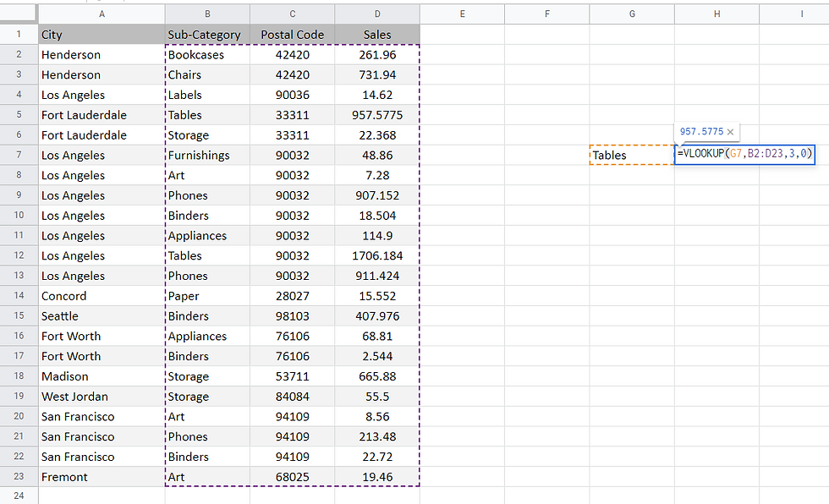Image resolution: width=829 pixels, height=504 pixels.
Task: Select postal code 68025
Action: pyautogui.click(x=293, y=477)
